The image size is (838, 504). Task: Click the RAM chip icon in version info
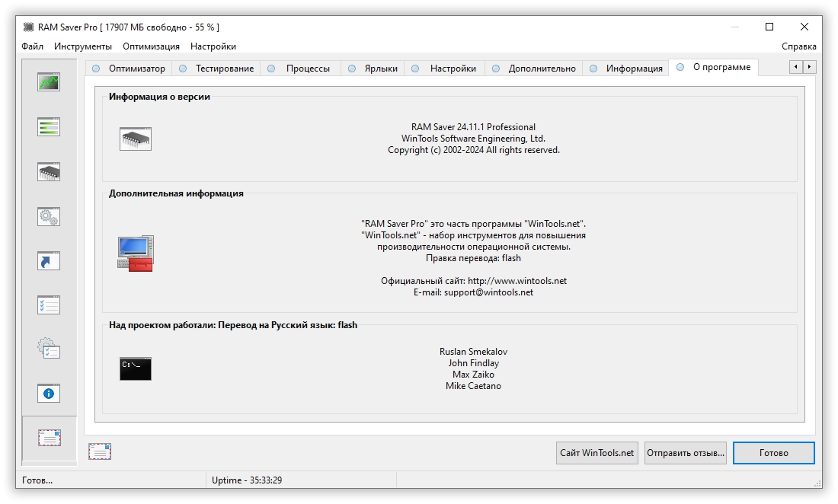136,139
